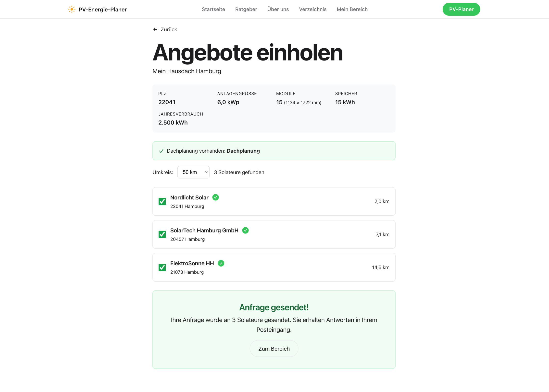Open the Ratgeber page
Image resolution: width=549 pixels, height=392 pixels.
246,9
